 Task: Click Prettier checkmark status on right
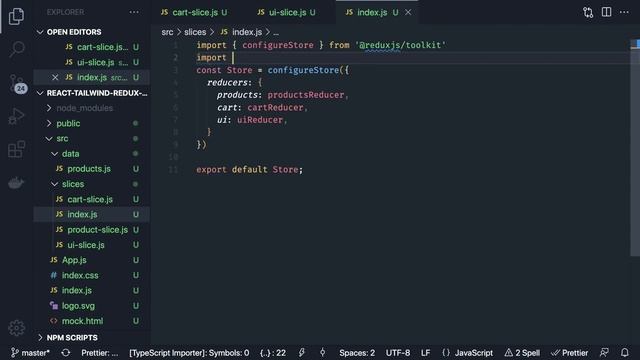[x=569, y=353]
